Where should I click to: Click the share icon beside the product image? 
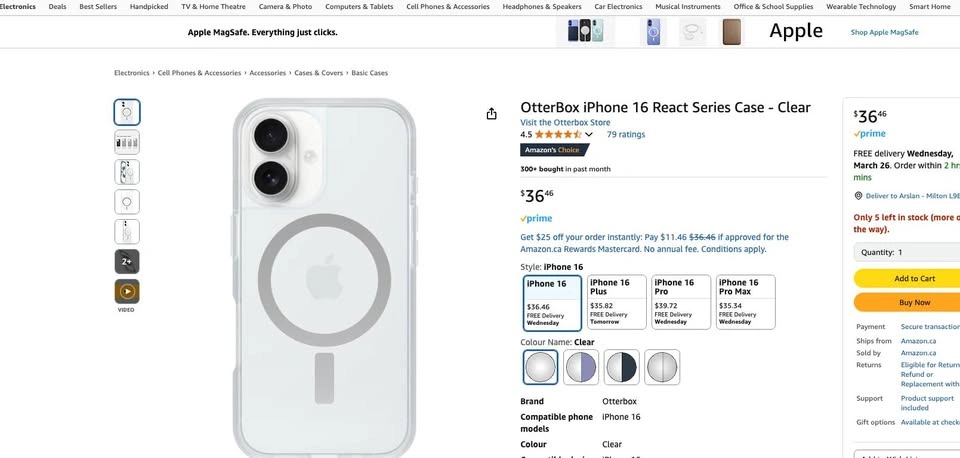(491, 114)
